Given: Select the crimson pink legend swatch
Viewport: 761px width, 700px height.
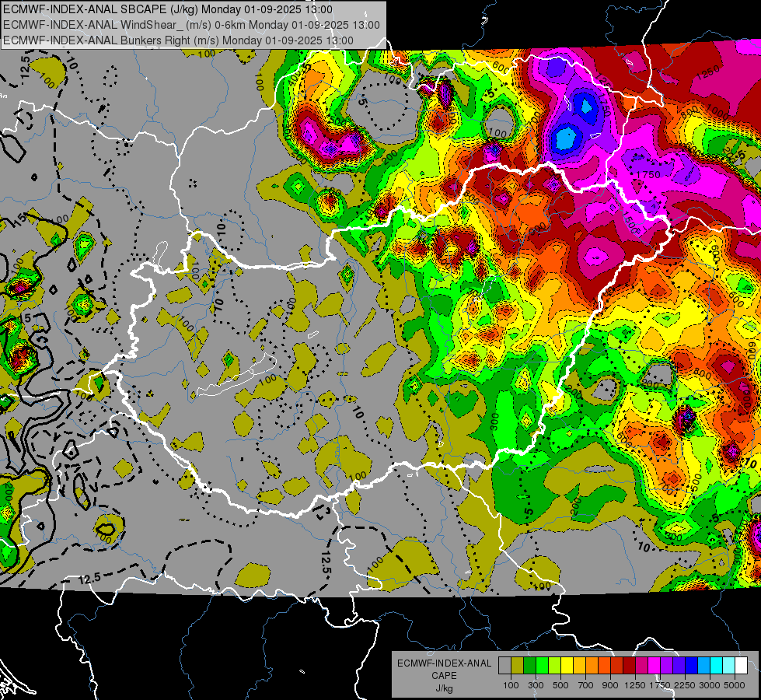Looking at the screenshot, I should [x=642, y=666].
